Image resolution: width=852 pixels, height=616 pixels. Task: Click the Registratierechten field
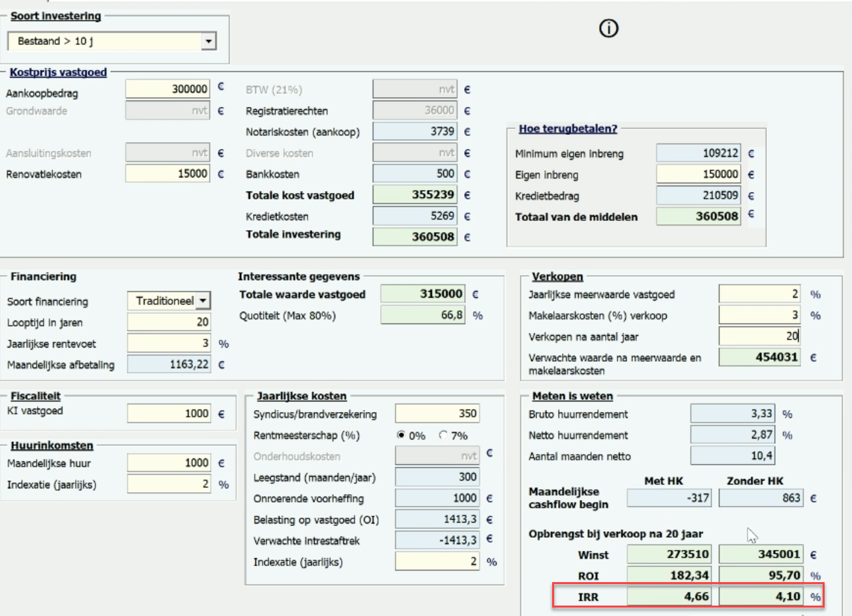click(x=415, y=110)
